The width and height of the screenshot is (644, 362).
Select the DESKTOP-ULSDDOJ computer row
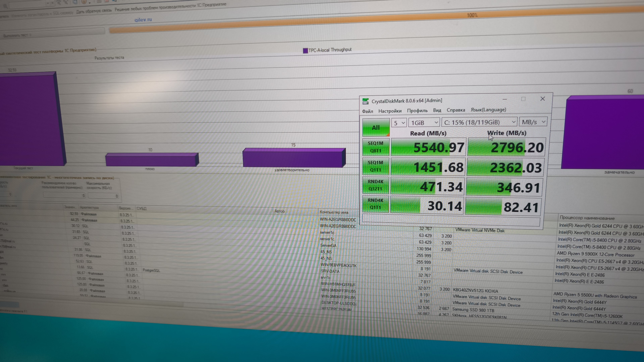pos(339,303)
